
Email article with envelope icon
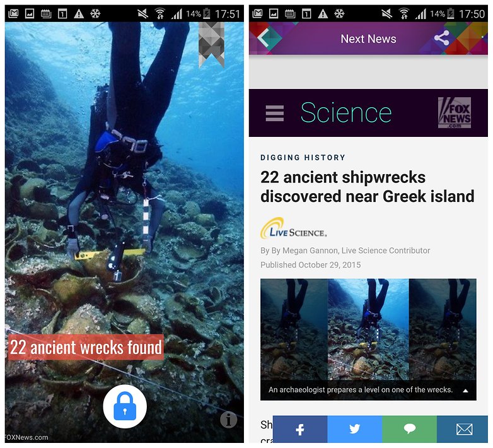coord(464,429)
